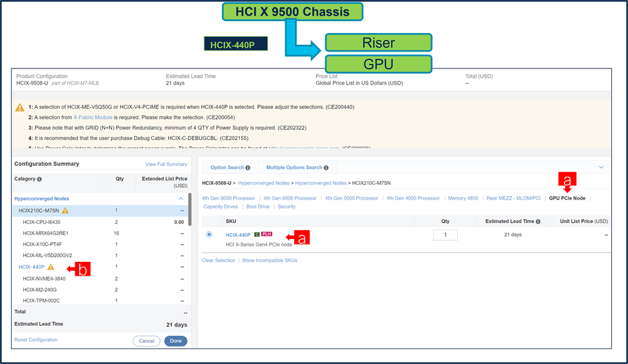
Task: Open the Security category
Action: click(x=287, y=207)
